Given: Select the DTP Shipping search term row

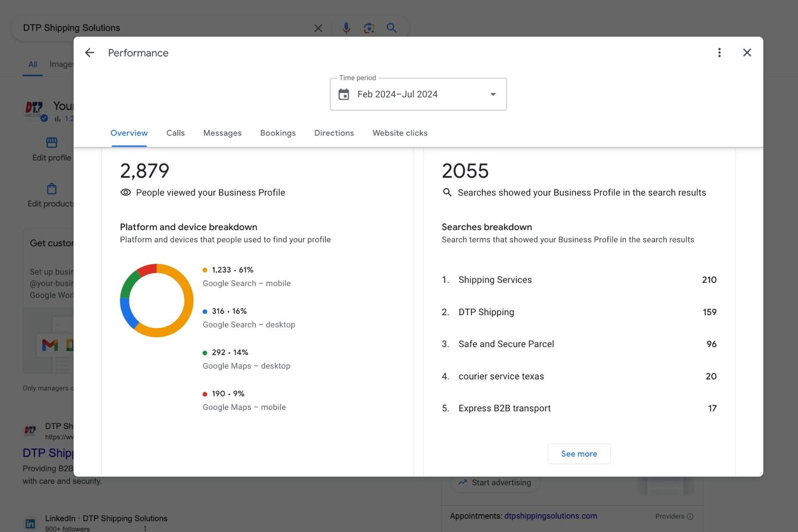Looking at the screenshot, I should [x=579, y=312].
